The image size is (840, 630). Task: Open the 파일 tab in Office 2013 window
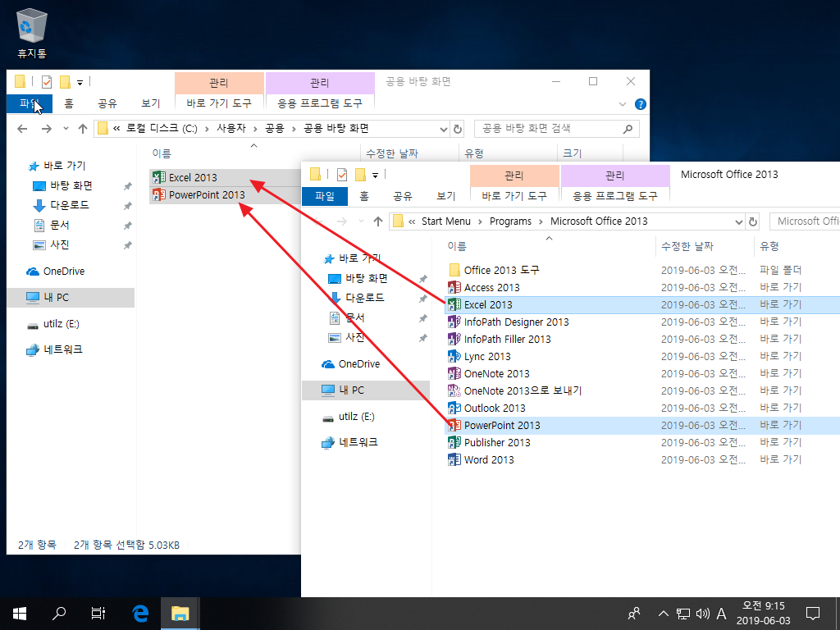pyautogui.click(x=325, y=196)
